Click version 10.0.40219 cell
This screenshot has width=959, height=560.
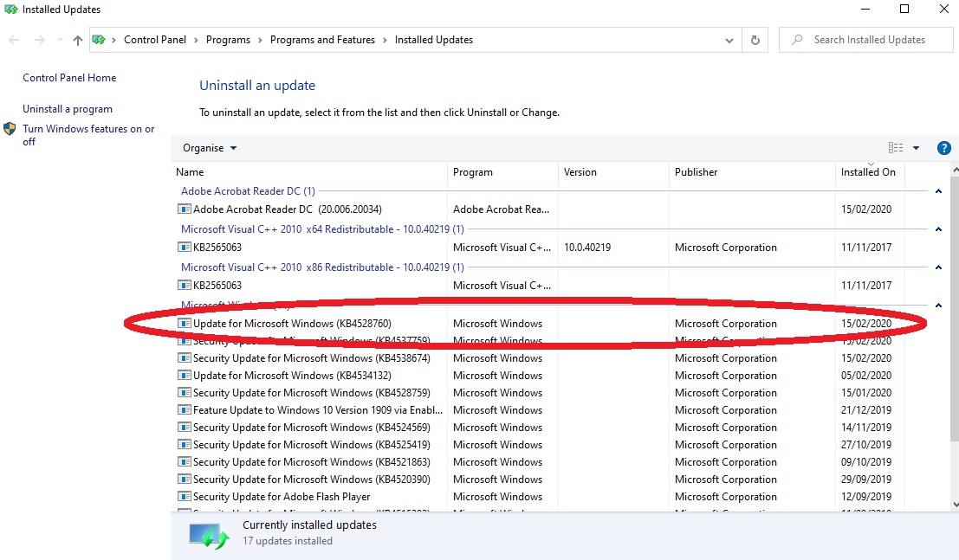(x=587, y=248)
